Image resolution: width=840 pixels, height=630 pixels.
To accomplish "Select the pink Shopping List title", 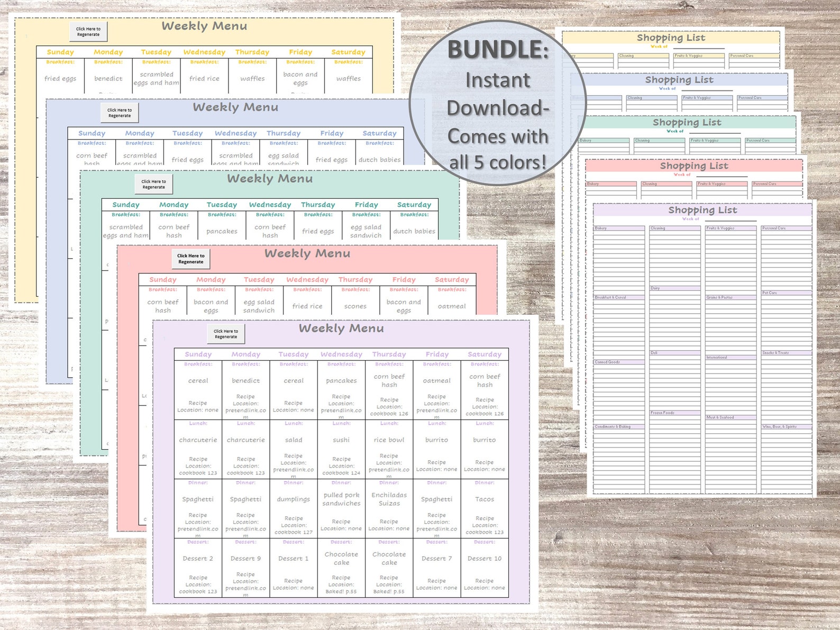I will point(694,166).
